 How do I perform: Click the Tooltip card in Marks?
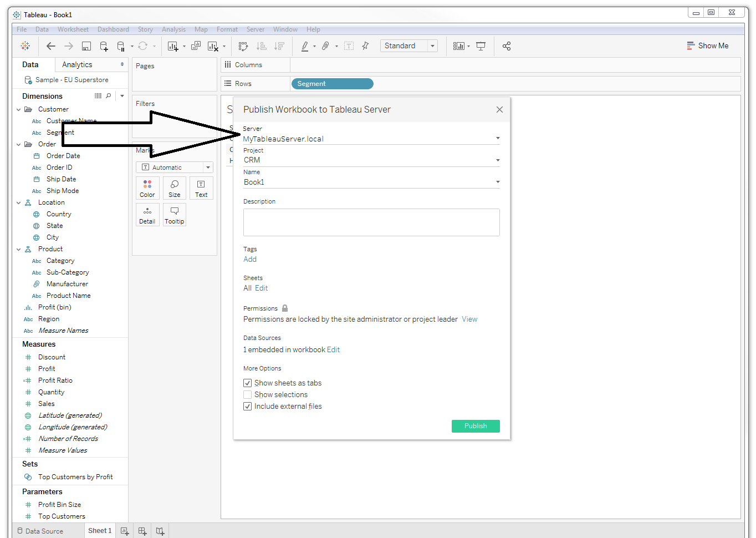[x=174, y=215]
